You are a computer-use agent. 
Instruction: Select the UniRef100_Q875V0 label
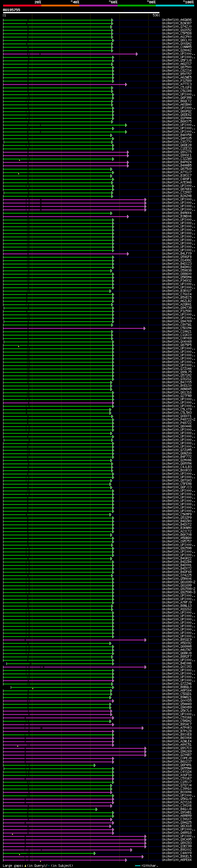click(177, 67)
